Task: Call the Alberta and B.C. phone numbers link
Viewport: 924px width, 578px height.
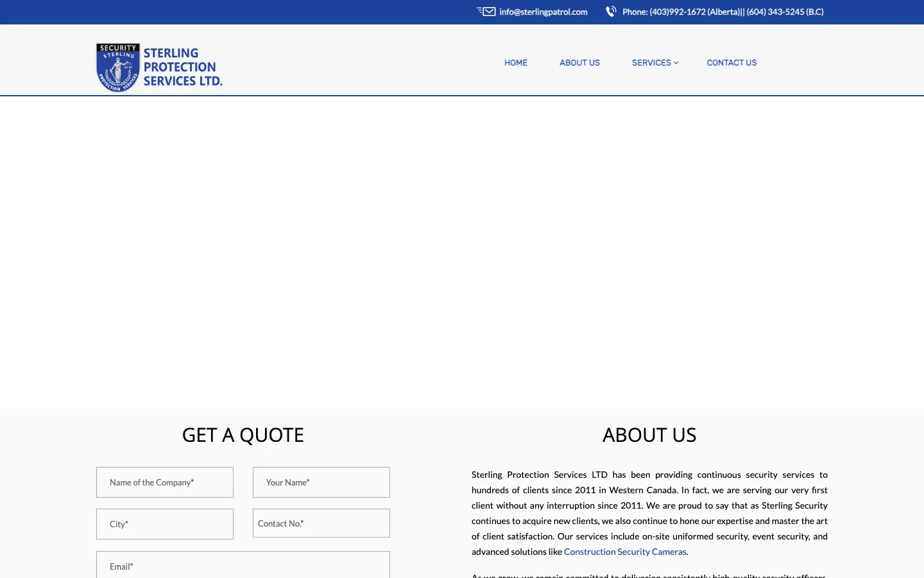Action: (723, 12)
